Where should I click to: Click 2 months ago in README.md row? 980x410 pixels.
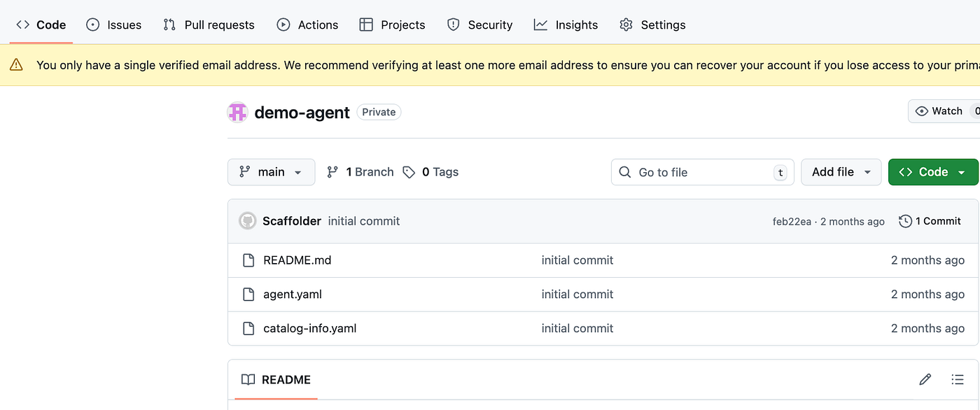pyautogui.click(x=927, y=260)
